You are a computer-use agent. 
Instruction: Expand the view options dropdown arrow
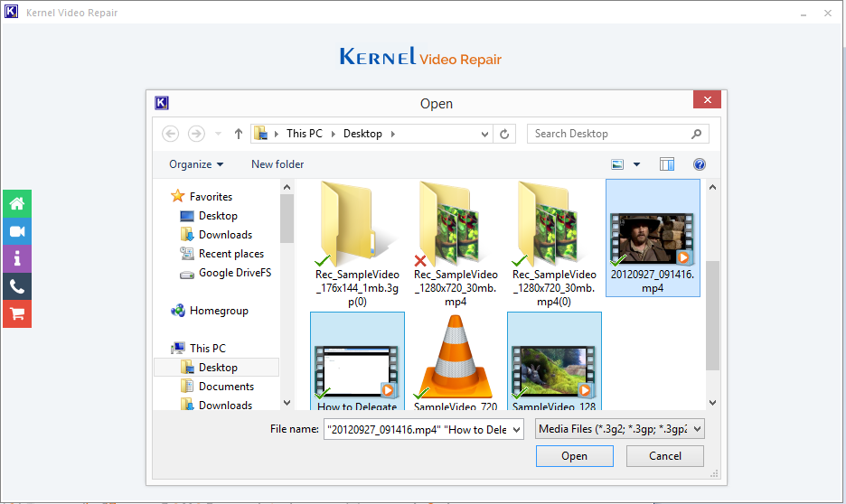[x=636, y=164]
